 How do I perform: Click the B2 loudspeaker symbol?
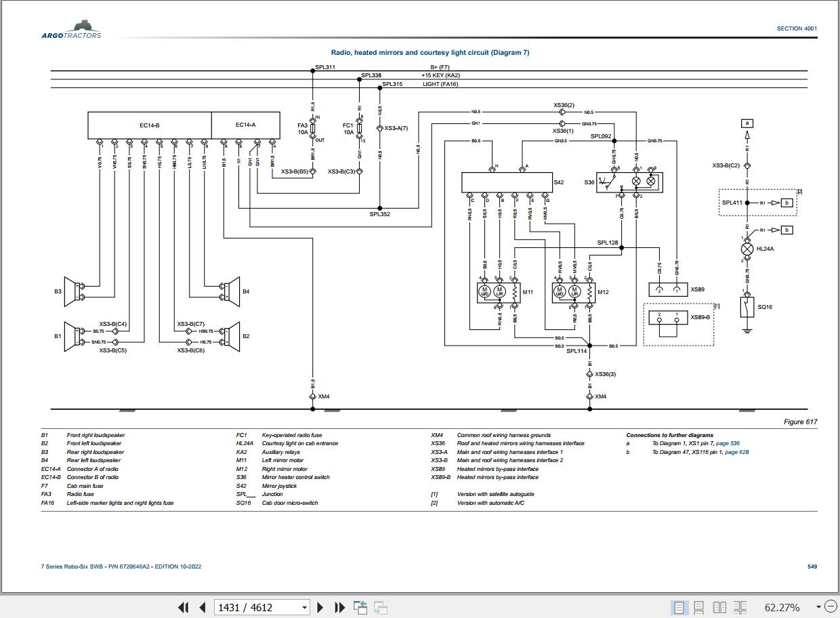[230, 336]
